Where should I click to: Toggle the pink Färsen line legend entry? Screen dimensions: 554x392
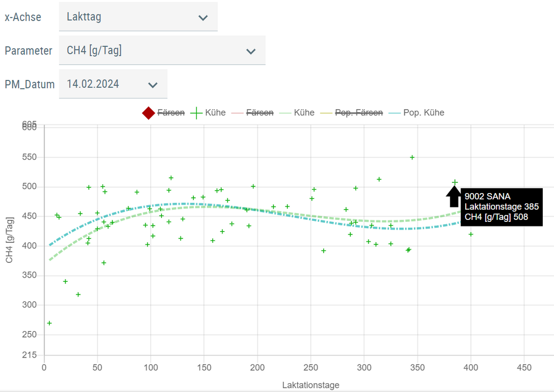[252, 113]
